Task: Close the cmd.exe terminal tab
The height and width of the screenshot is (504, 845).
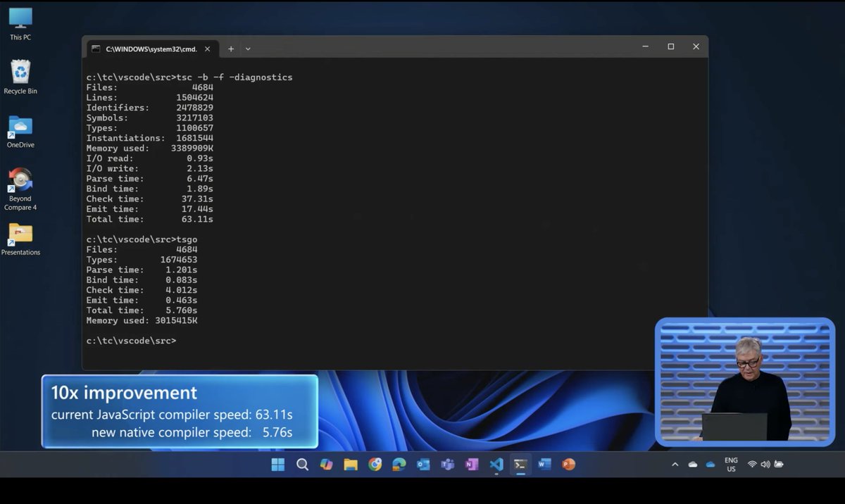Action: tap(208, 49)
